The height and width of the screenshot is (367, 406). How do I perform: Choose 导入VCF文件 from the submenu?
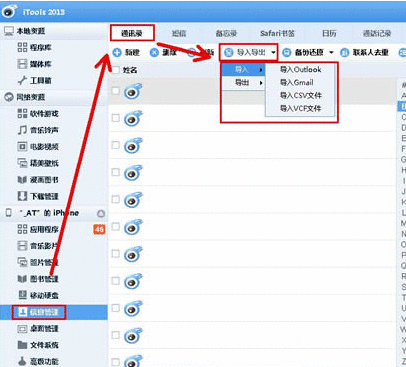[x=300, y=109]
